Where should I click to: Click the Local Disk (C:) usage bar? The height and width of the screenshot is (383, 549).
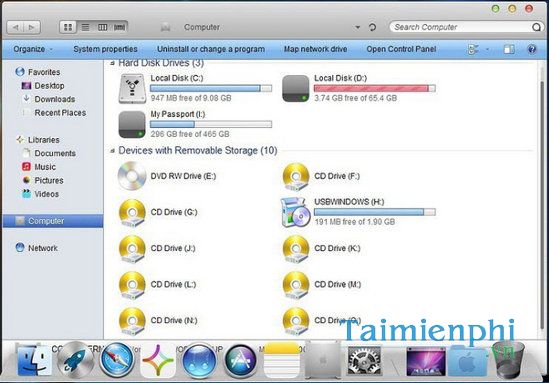(211, 89)
